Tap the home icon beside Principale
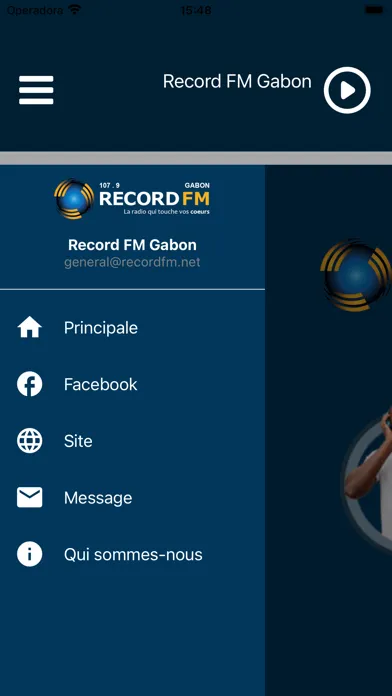This screenshot has width=392, height=696. [x=30, y=328]
